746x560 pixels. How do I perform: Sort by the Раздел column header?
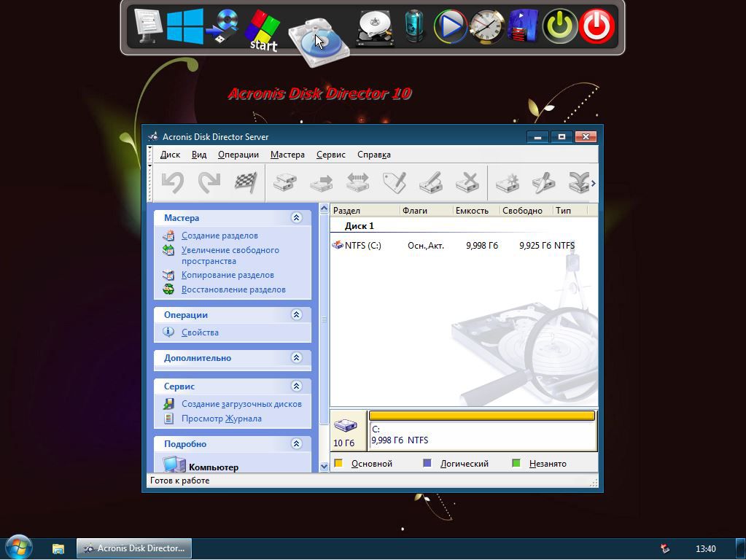pos(365,211)
